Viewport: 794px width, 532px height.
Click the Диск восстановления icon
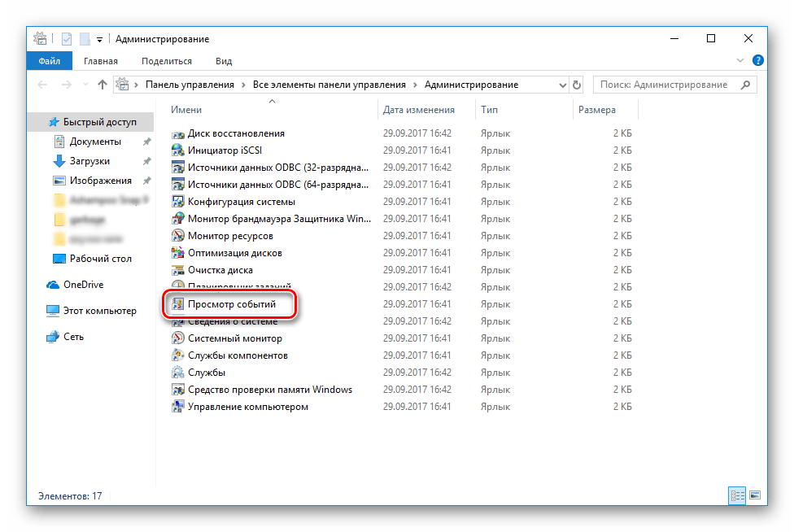[x=178, y=133]
